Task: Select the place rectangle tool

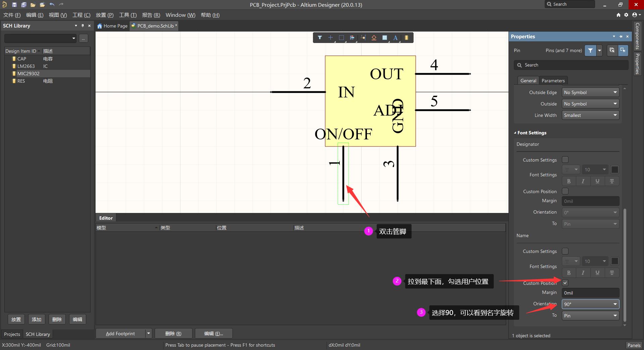Action: pos(385,38)
